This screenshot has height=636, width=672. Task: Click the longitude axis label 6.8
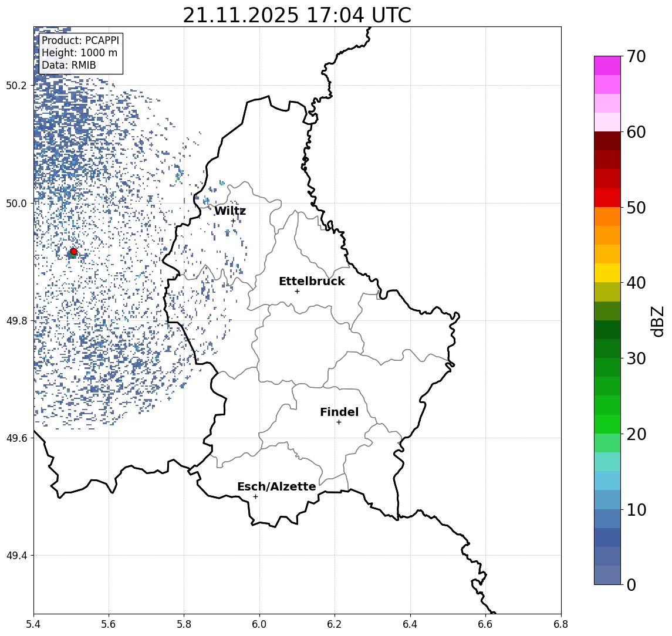[561, 624]
